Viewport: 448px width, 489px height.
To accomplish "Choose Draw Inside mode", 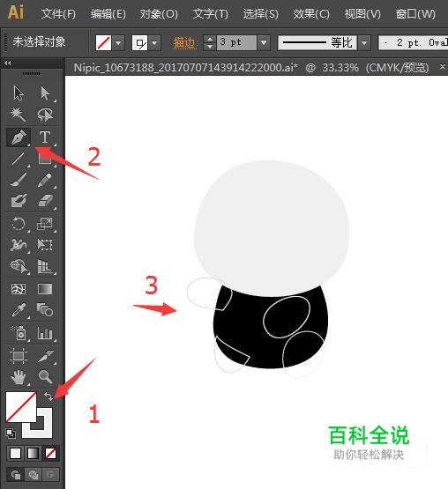I will [50, 475].
